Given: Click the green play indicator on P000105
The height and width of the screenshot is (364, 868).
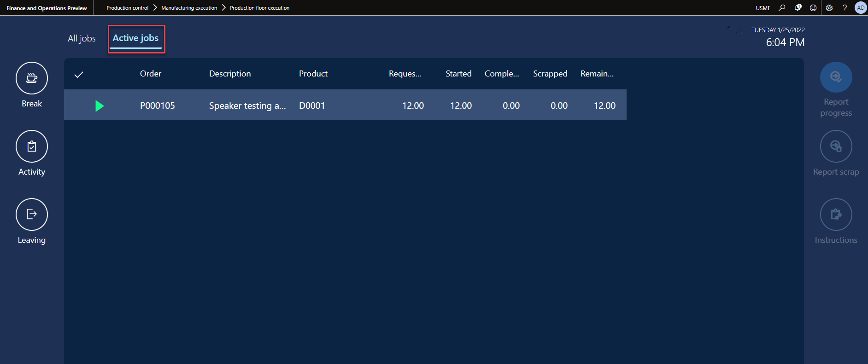Looking at the screenshot, I should (100, 106).
